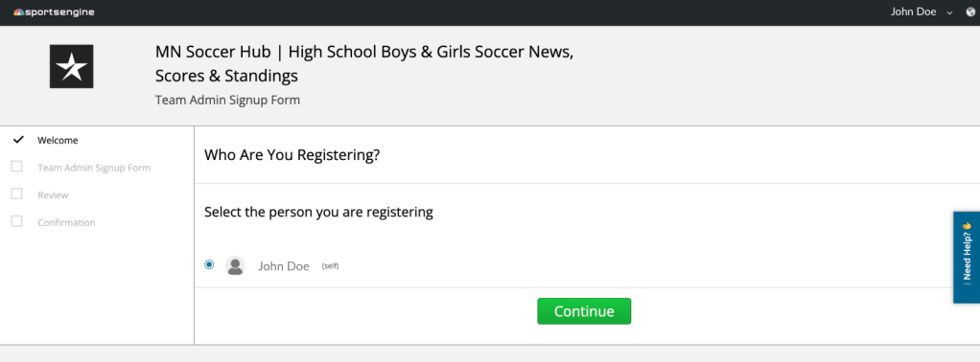Click the Welcome step checkmark icon

[18, 139]
